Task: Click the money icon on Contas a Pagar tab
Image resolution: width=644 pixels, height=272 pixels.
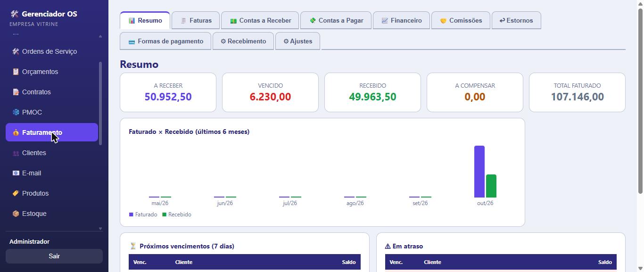Action: pos(313,21)
